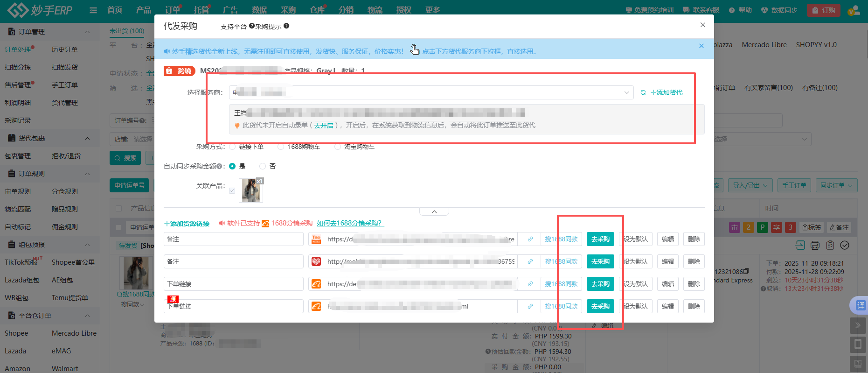Click the link icon in the Taobao source row
868x373 pixels.
[530, 239]
